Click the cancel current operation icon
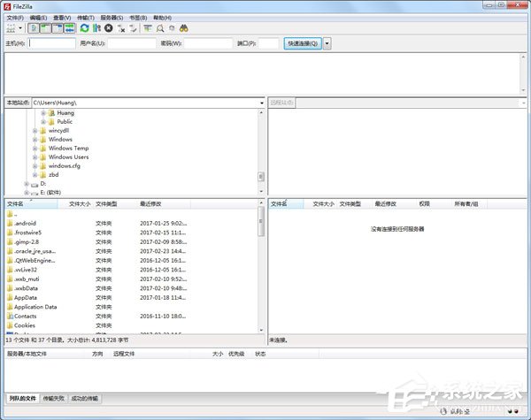Viewport: 531px width, 420px height. pyautogui.click(x=108, y=28)
